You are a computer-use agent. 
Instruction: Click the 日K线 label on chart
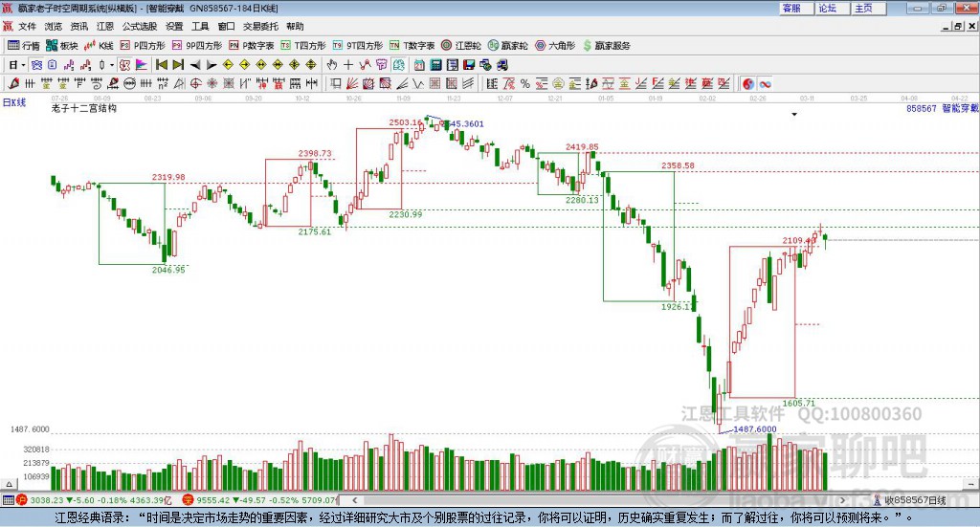pyautogui.click(x=14, y=102)
